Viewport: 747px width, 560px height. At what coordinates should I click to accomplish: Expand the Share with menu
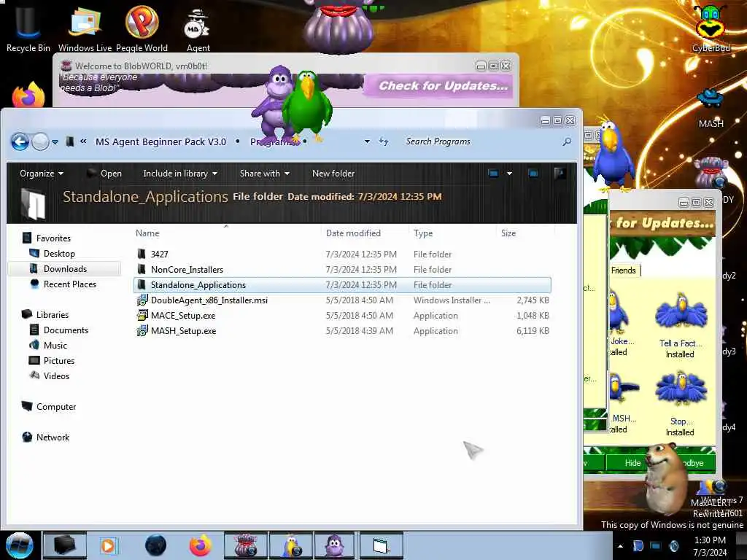(x=264, y=174)
